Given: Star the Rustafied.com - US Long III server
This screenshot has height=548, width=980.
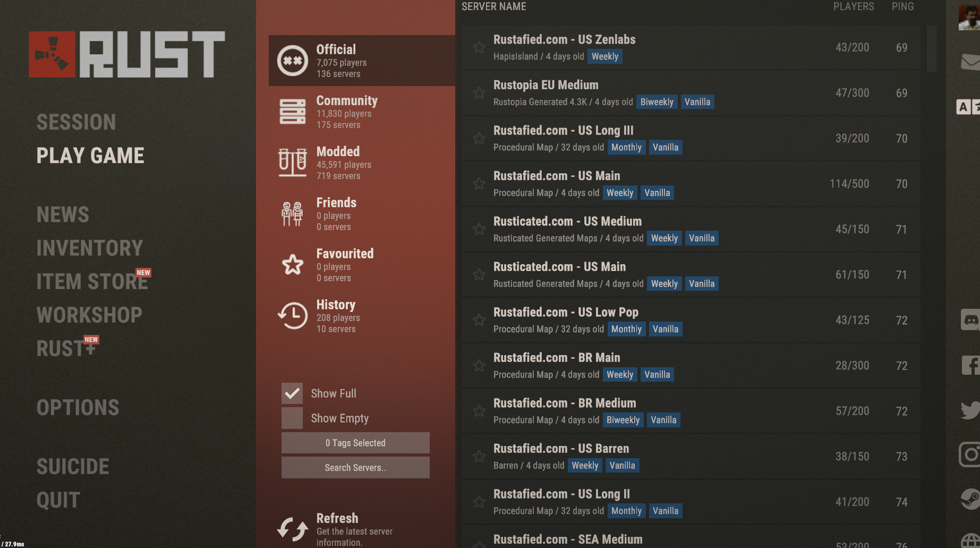Looking at the screenshot, I should click(479, 138).
